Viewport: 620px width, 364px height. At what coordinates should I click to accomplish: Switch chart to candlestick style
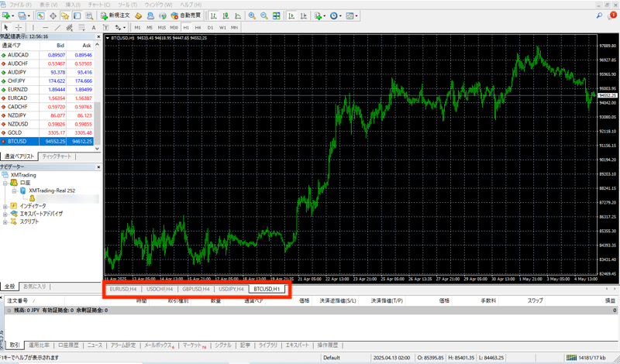tap(226, 15)
